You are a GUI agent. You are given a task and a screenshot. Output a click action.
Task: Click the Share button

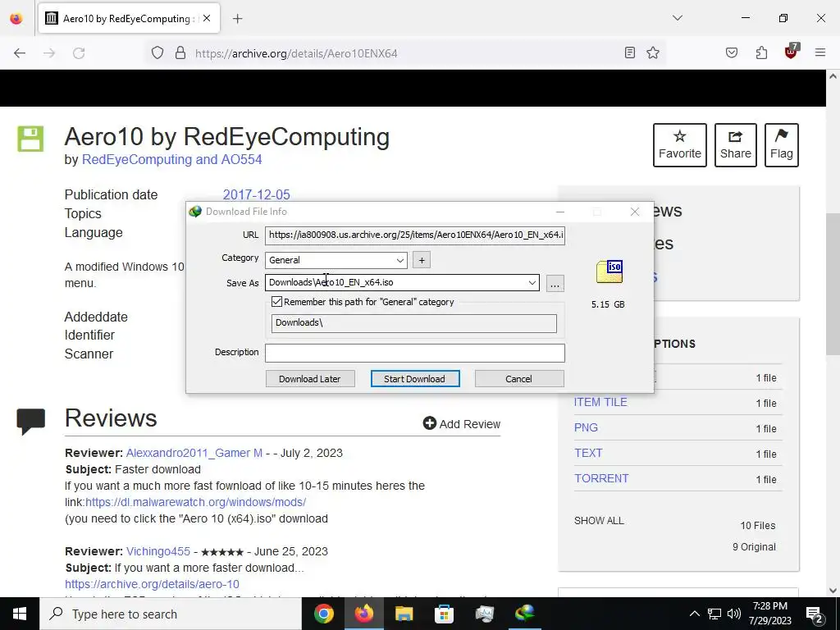(x=736, y=145)
